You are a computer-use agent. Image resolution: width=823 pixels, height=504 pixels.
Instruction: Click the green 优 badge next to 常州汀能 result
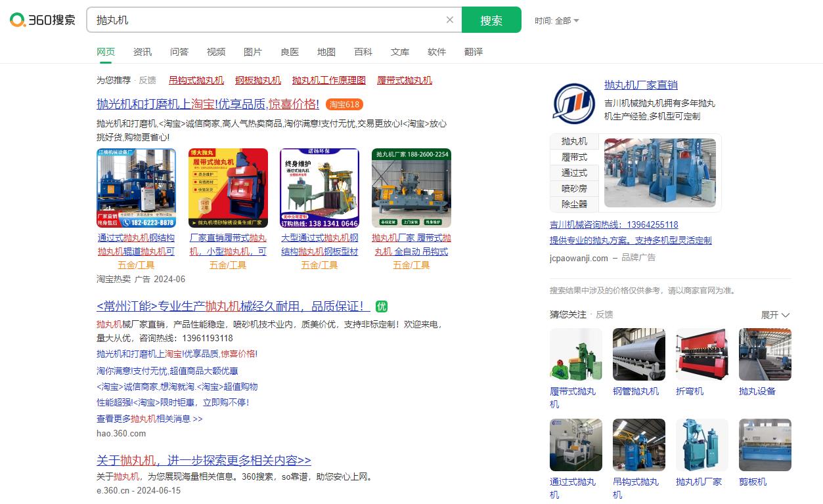(x=382, y=306)
